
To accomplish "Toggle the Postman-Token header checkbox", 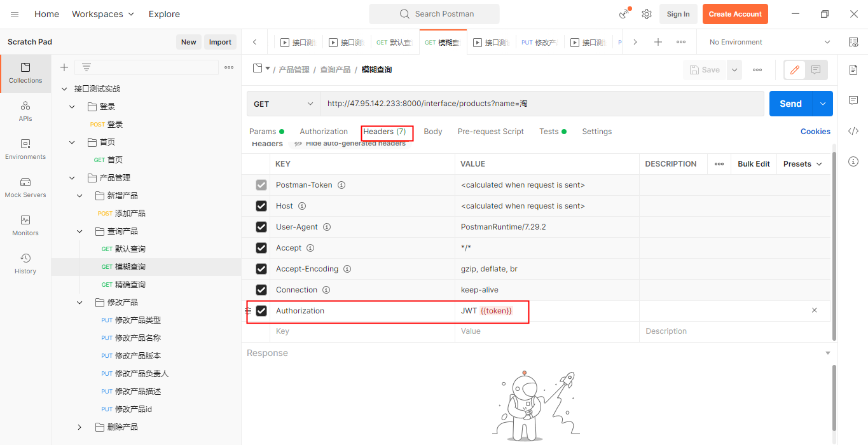I will 261,185.
